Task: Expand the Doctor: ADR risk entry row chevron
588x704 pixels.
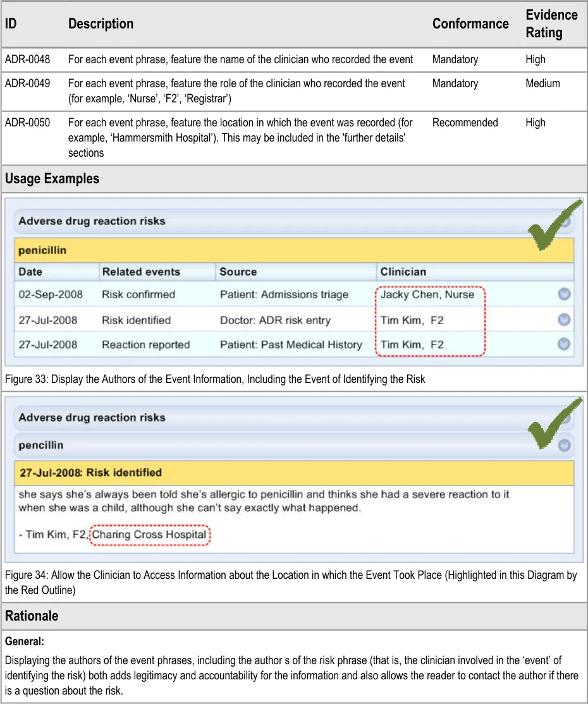Action: (564, 320)
